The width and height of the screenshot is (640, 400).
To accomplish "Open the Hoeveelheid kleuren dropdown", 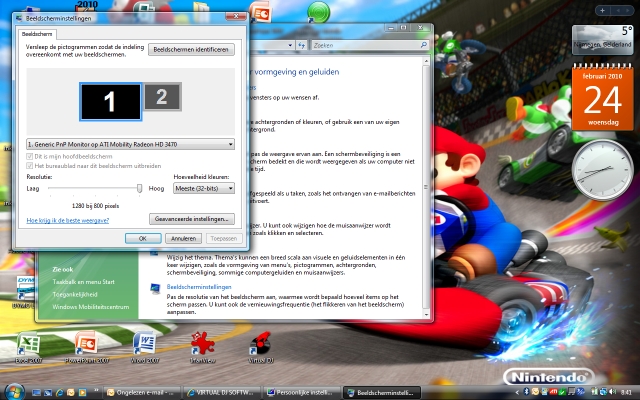I will (204, 188).
